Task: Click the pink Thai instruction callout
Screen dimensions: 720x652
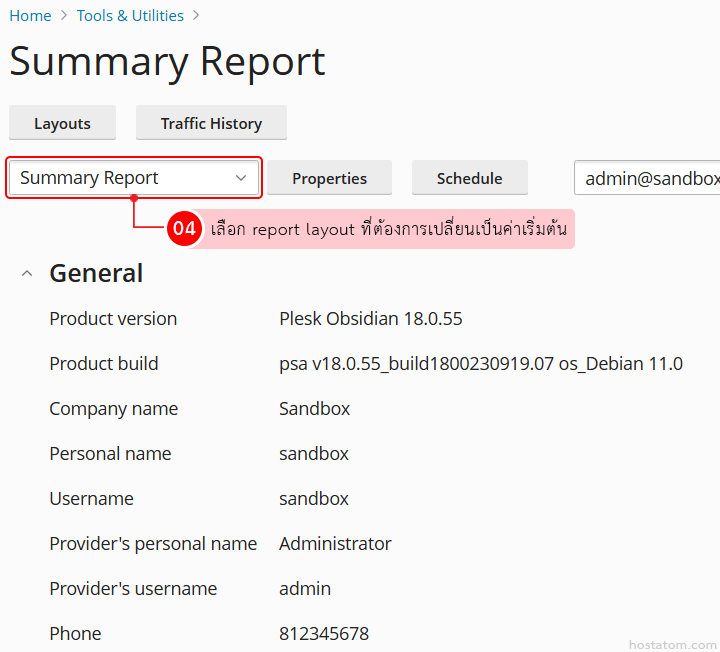Action: pyautogui.click(x=388, y=229)
